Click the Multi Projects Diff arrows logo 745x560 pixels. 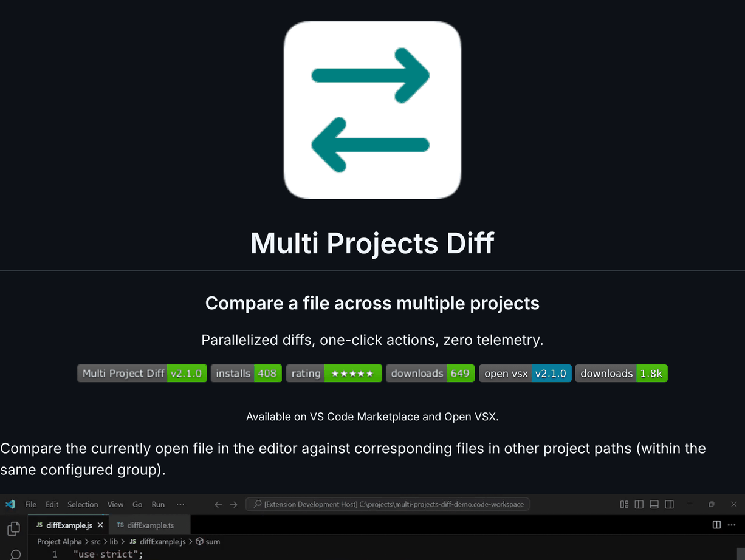372,110
